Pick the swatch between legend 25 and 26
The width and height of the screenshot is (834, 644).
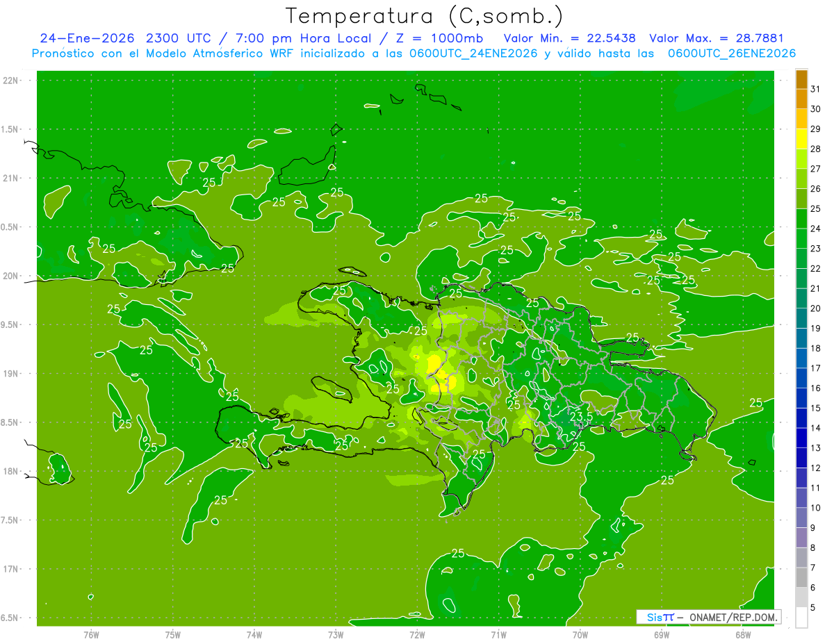click(x=801, y=199)
